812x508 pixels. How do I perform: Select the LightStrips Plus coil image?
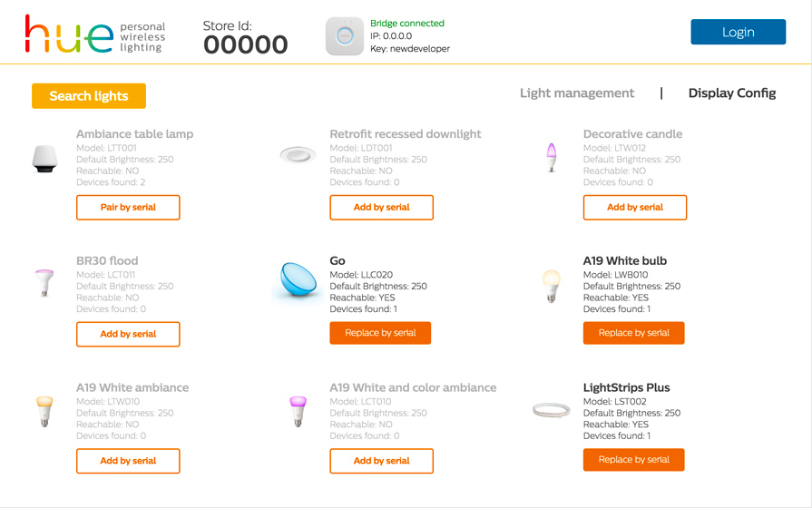[x=552, y=411]
